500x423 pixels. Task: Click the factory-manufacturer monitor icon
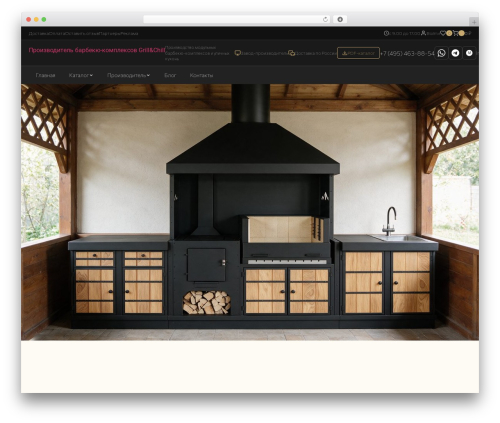coord(237,53)
